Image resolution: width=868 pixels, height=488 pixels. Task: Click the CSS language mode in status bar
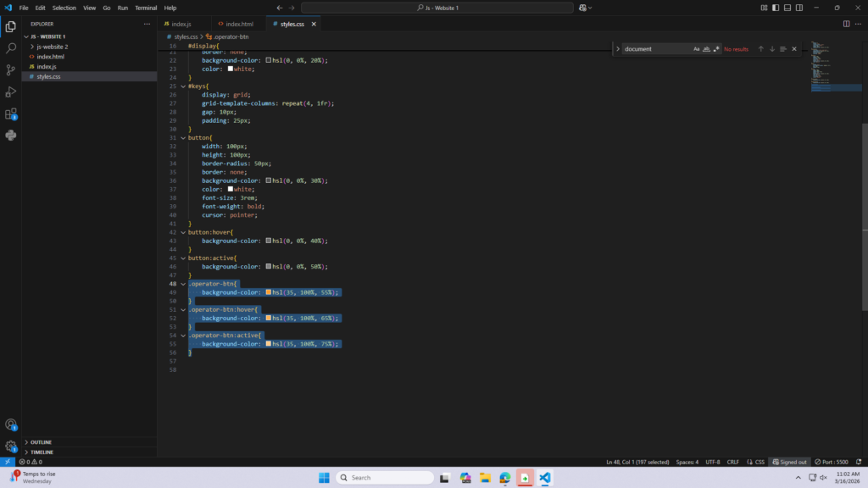click(x=759, y=462)
